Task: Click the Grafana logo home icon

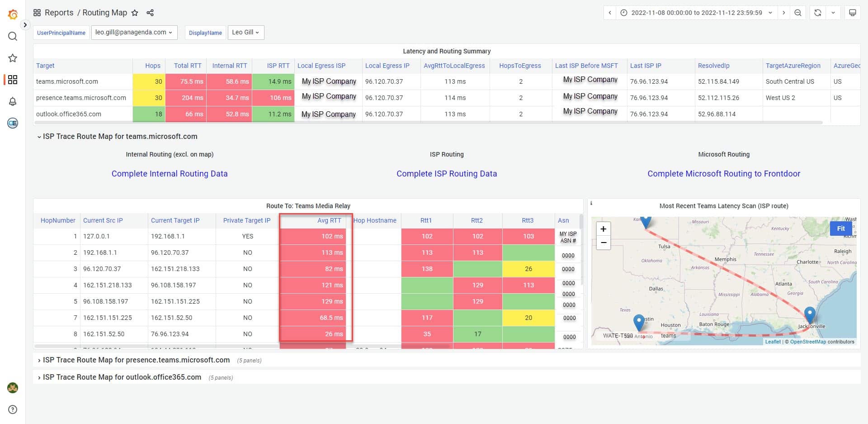Action: point(13,14)
